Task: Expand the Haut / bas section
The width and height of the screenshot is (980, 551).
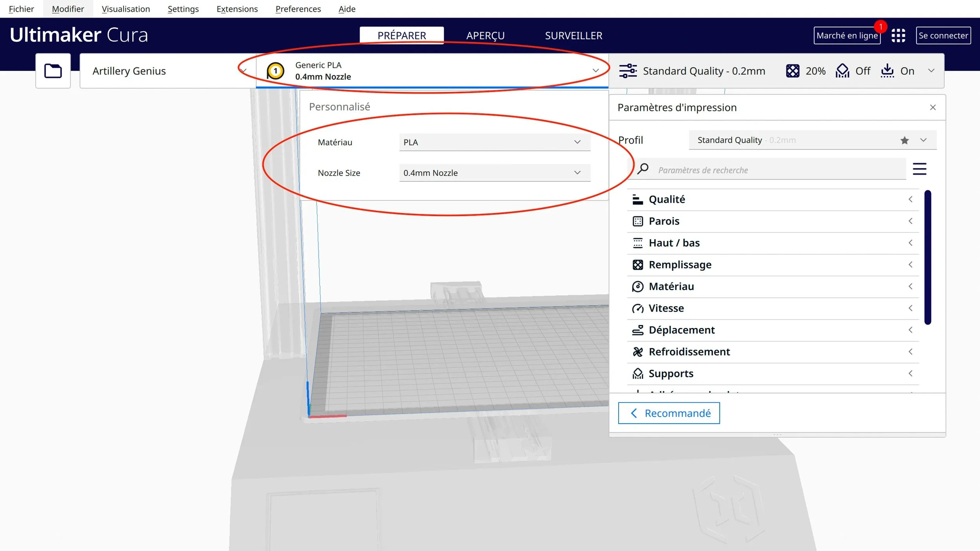Action: click(x=773, y=243)
